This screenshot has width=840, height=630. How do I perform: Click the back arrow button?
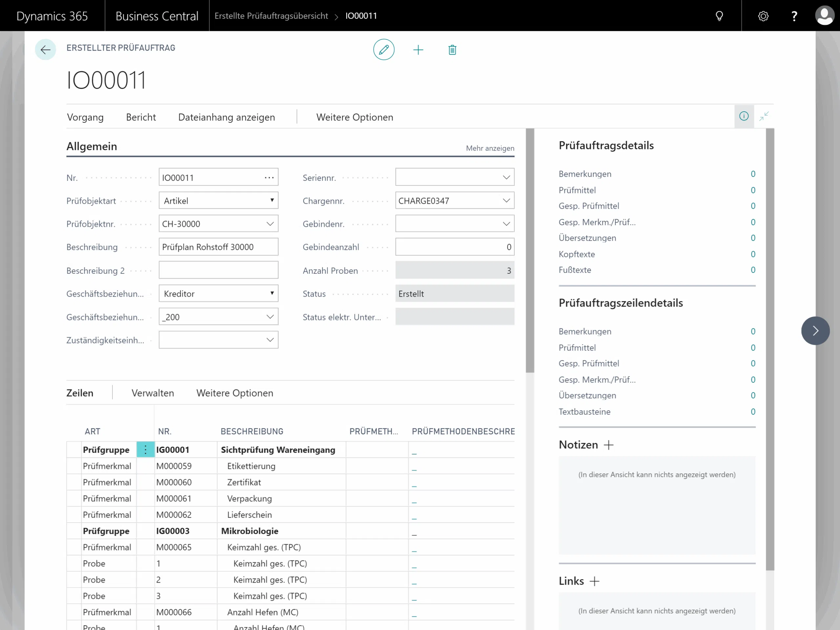pyautogui.click(x=45, y=49)
